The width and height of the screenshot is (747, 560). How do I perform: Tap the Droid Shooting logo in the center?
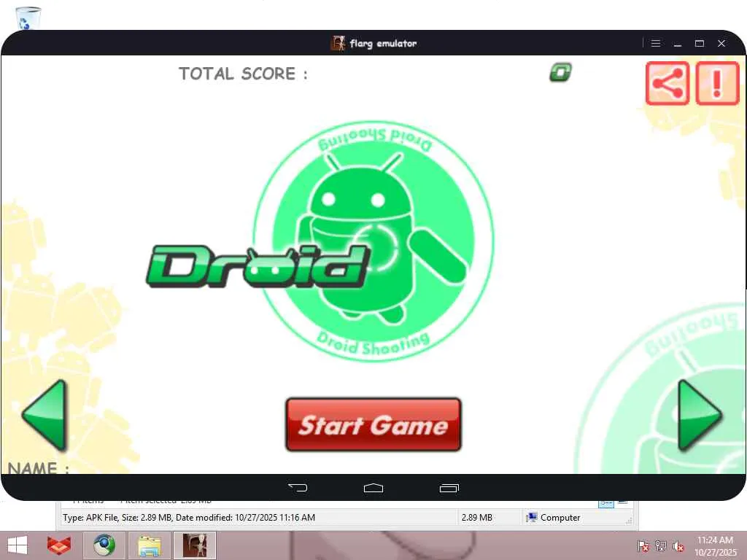373,241
